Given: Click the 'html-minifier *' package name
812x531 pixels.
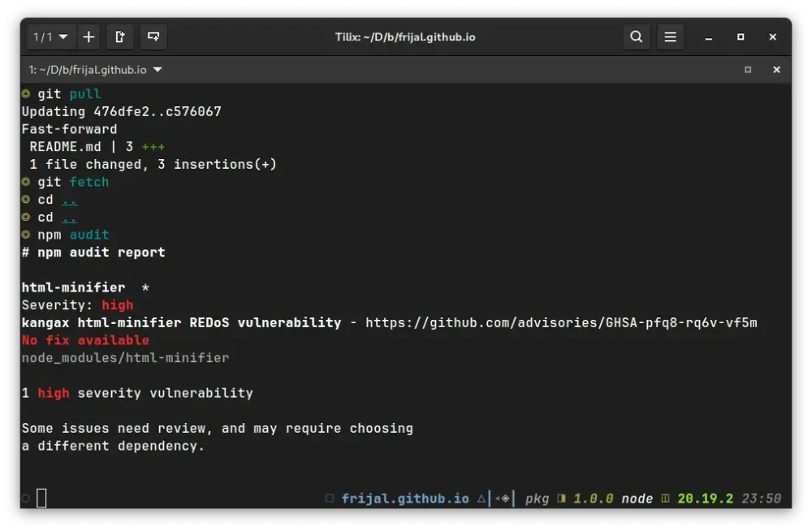Looking at the screenshot, I should click(85, 287).
